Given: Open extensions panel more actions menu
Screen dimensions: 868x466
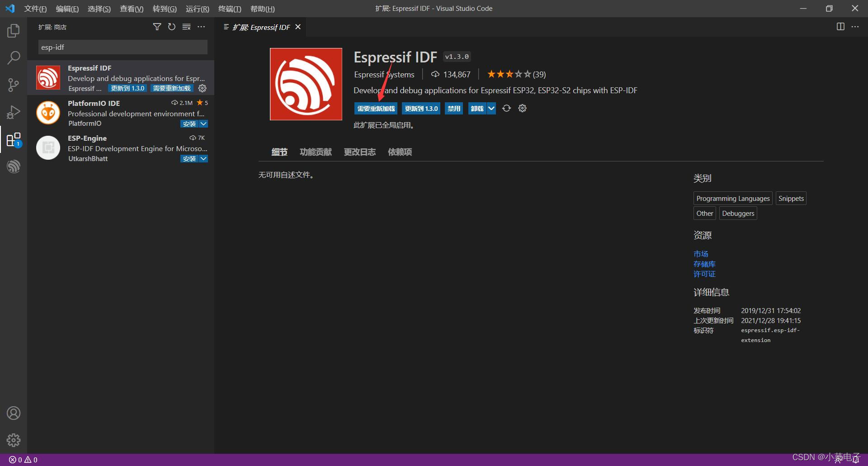Looking at the screenshot, I should point(201,27).
